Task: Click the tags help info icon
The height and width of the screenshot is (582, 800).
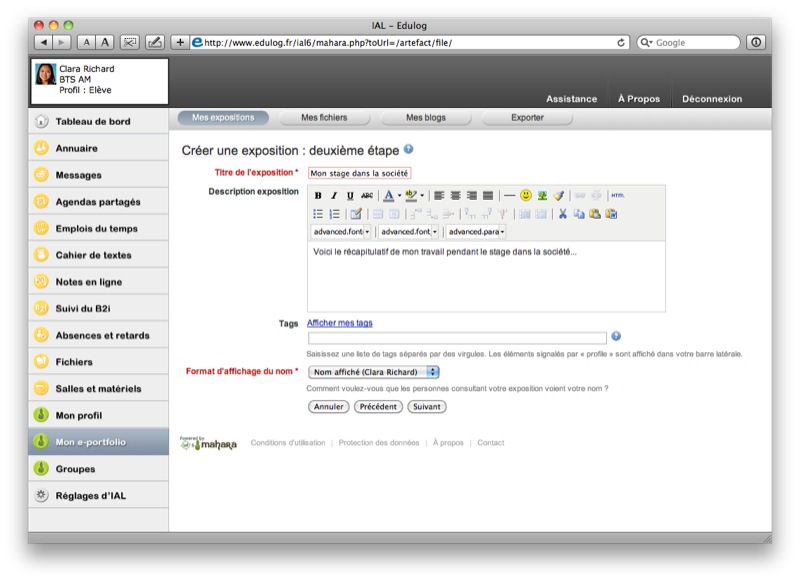Action: (616, 337)
